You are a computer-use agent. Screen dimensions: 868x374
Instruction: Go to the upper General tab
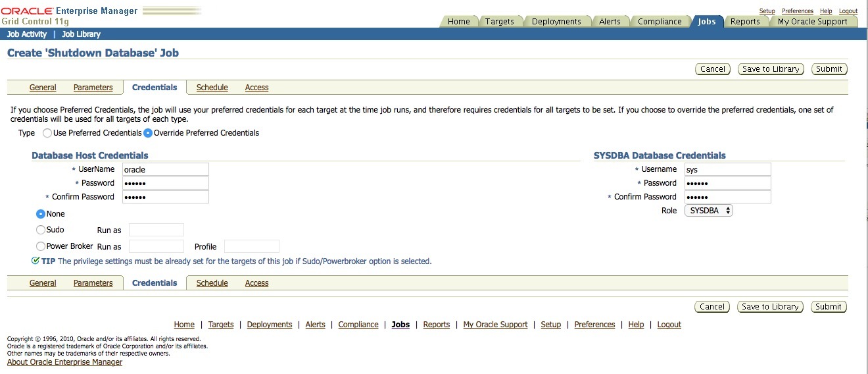43,88
